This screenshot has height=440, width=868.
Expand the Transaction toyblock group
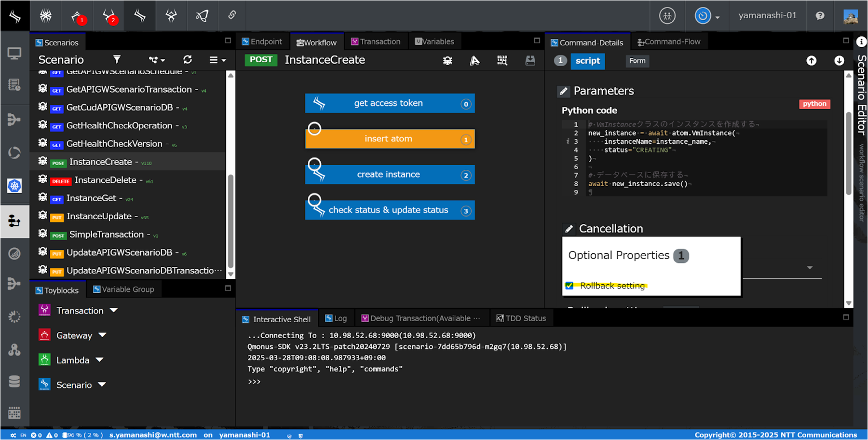[x=114, y=310]
